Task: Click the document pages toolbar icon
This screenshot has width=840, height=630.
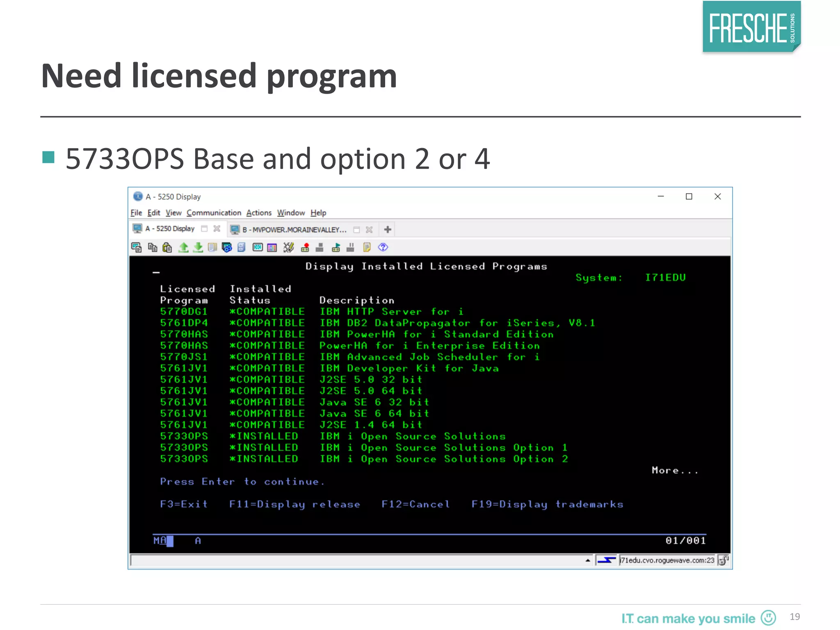Action: pos(212,247)
